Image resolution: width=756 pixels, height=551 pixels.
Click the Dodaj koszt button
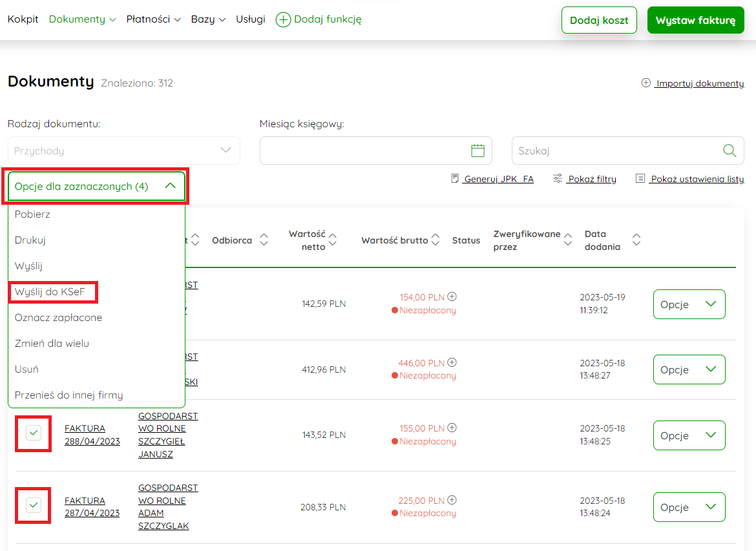[599, 20]
